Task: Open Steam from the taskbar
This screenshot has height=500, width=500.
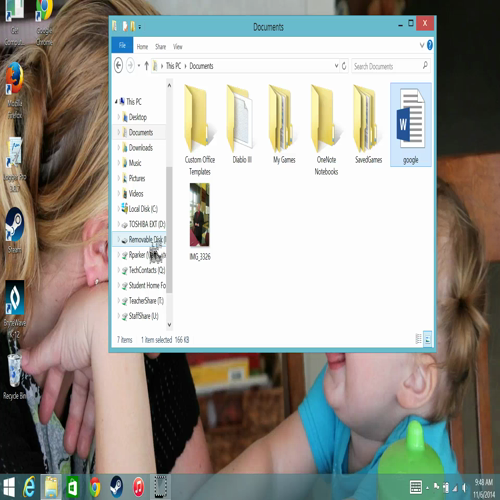Action: coord(116,487)
